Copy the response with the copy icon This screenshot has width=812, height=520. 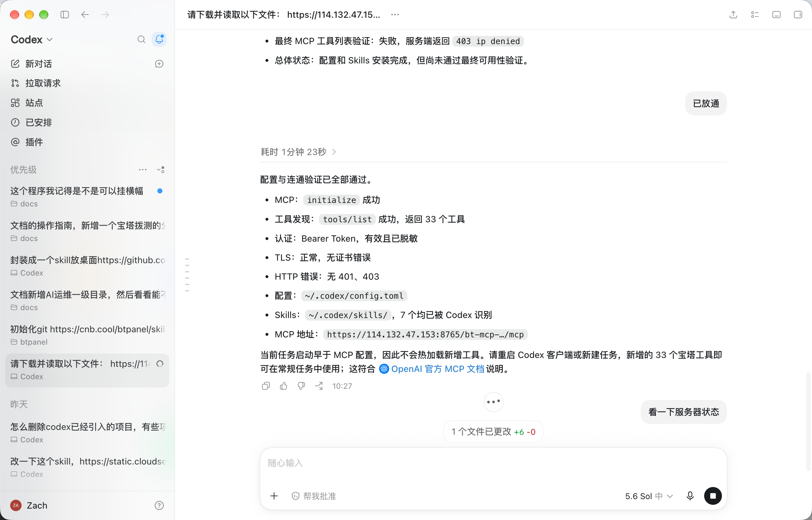point(266,386)
